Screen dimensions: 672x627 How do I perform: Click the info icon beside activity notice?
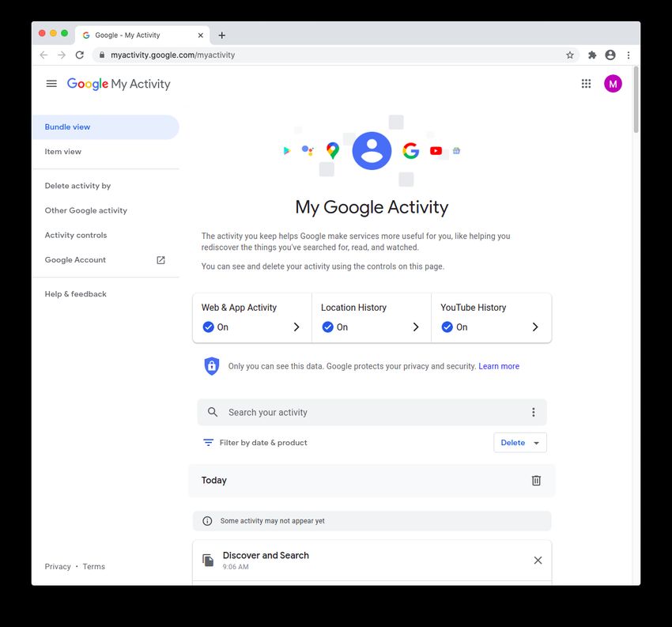click(207, 521)
